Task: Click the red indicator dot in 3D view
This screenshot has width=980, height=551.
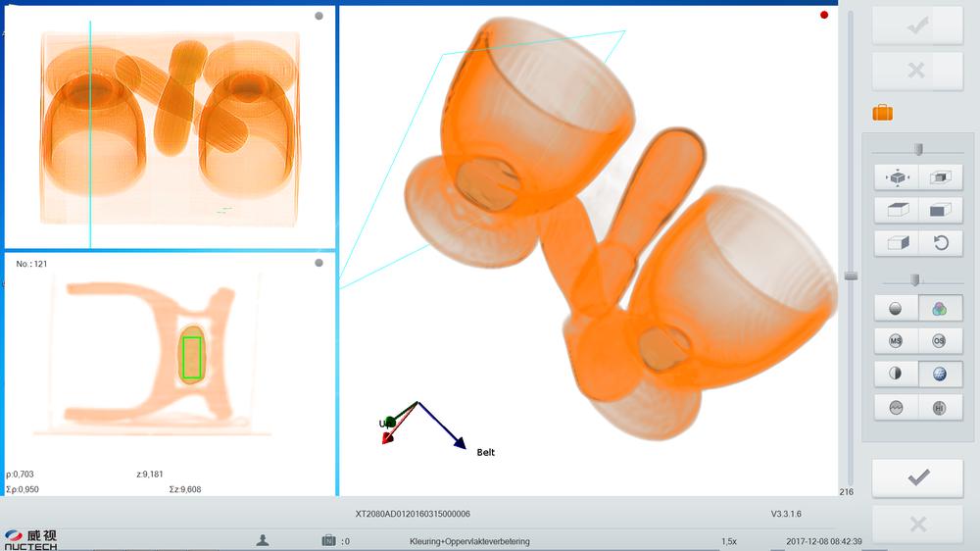Action: pos(824,15)
